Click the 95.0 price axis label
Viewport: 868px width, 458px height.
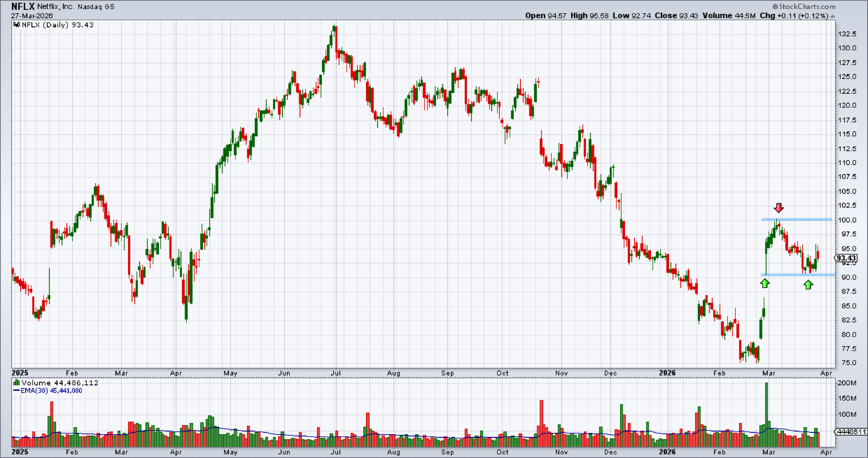click(x=848, y=249)
